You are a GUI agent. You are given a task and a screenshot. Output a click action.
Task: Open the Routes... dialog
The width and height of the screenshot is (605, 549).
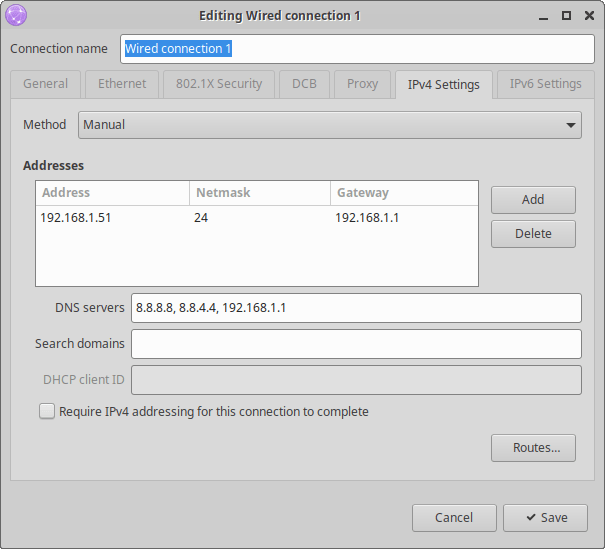click(533, 448)
